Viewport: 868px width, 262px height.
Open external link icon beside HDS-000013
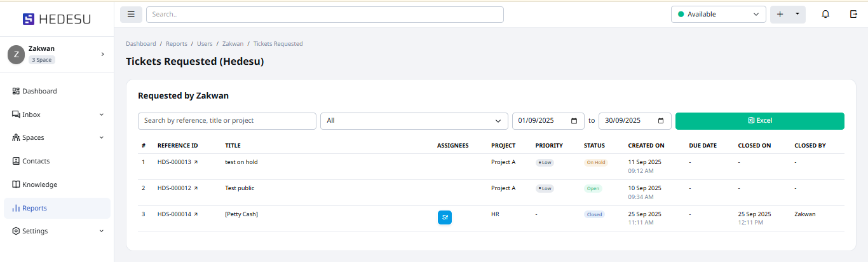(x=196, y=162)
